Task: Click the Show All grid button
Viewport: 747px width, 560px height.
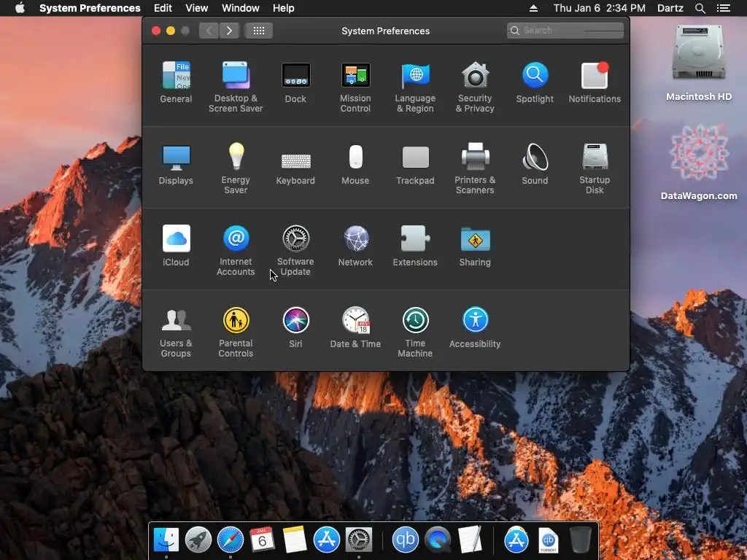Action: pyautogui.click(x=259, y=31)
